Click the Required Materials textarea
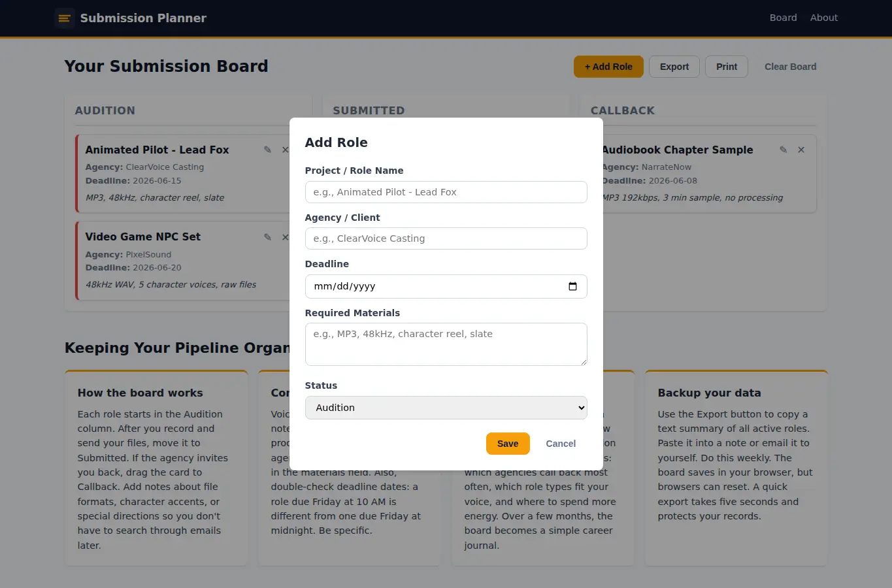 pyautogui.click(x=446, y=344)
